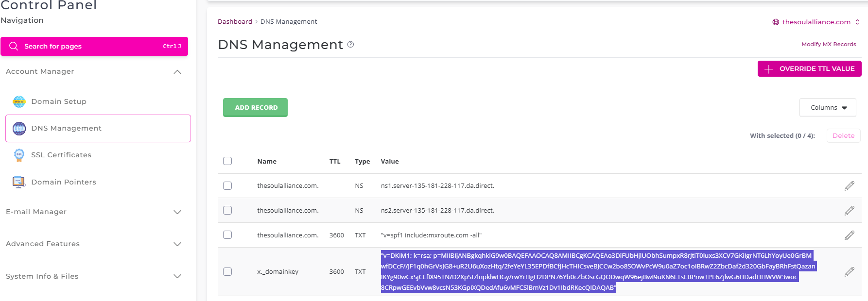Click globe icon next to thesoulalliance.com selector
The image size is (868, 301).
[x=776, y=22]
